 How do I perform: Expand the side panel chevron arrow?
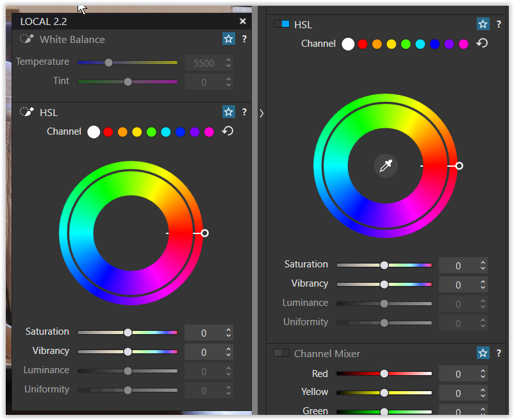(x=261, y=113)
